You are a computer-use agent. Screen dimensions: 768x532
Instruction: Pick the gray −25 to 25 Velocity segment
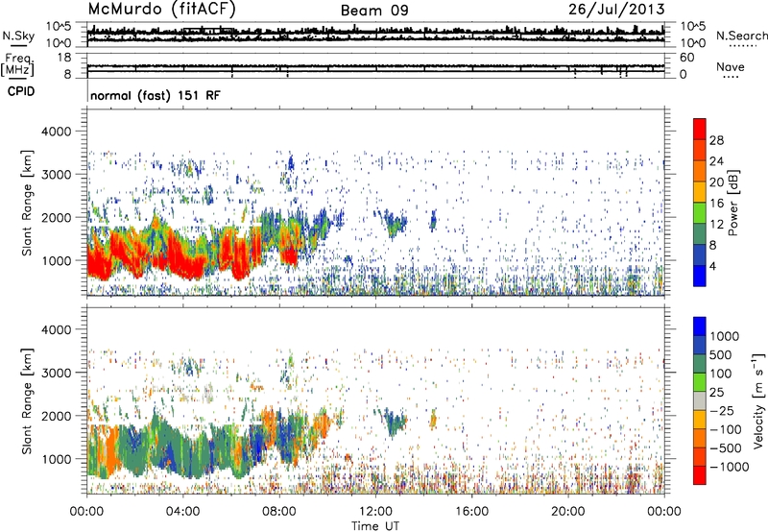point(700,401)
